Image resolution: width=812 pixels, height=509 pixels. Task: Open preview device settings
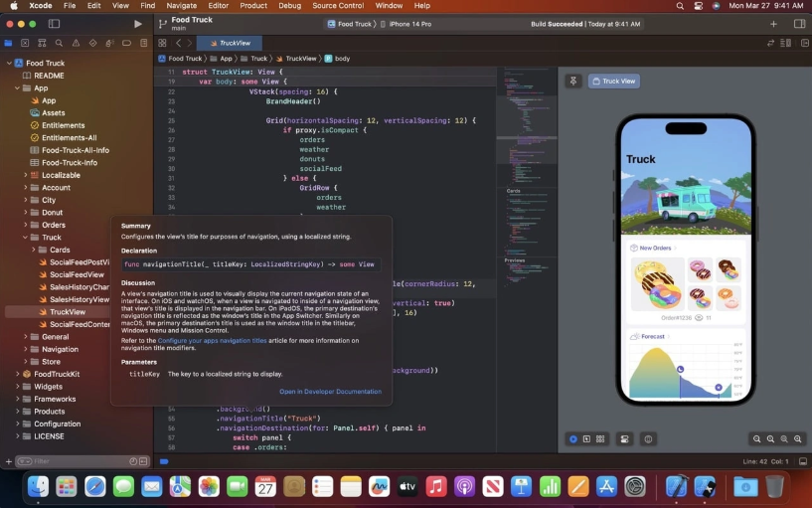pyautogui.click(x=624, y=439)
